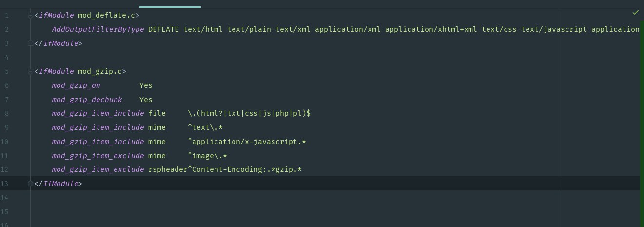Image resolution: width=644 pixels, height=227 pixels.
Task: Click the text/javascript value
Action: click(554, 29)
